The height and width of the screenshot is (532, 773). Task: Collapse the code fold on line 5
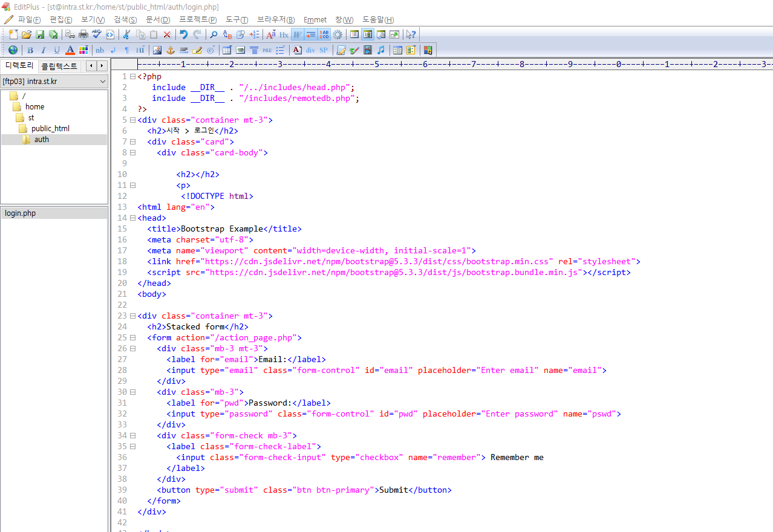coord(132,120)
